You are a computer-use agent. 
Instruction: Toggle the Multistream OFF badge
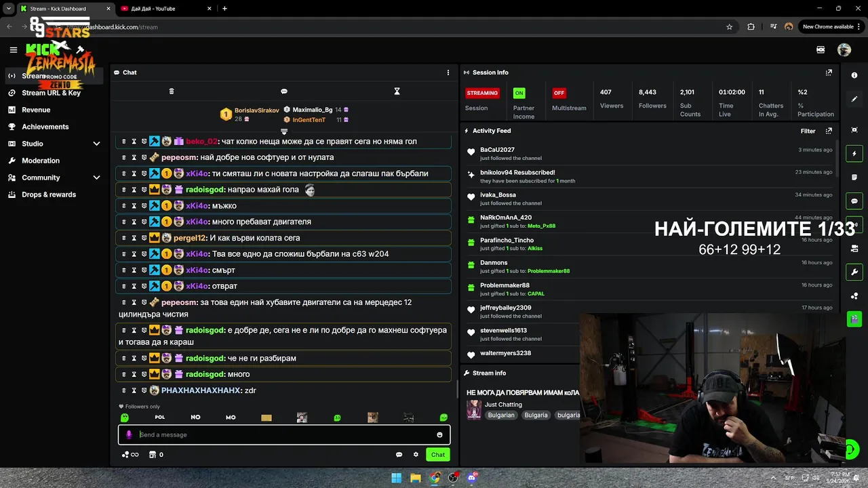(559, 93)
